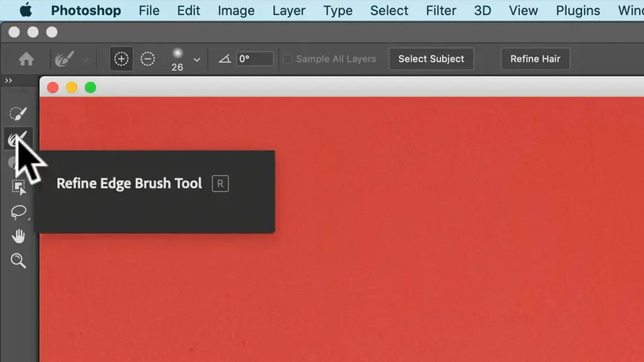Select the Quick Selection tool

coord(18,114)
